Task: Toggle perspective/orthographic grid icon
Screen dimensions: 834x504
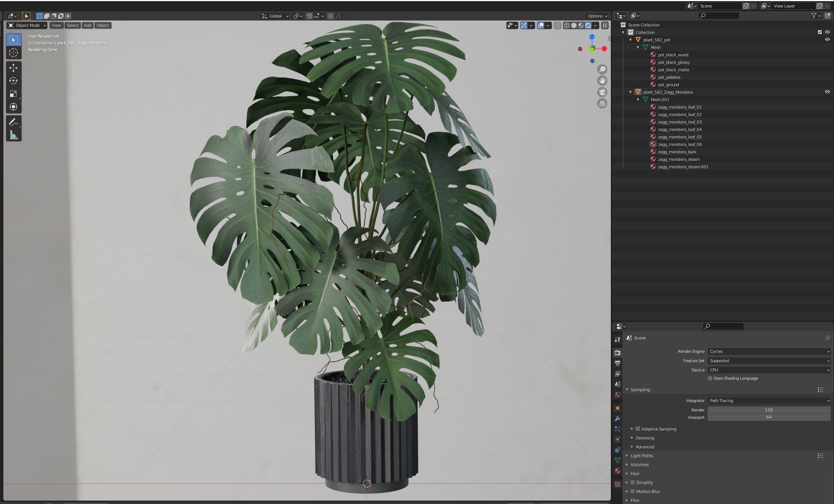Action: pyautogui.click(x=602, y=104)
